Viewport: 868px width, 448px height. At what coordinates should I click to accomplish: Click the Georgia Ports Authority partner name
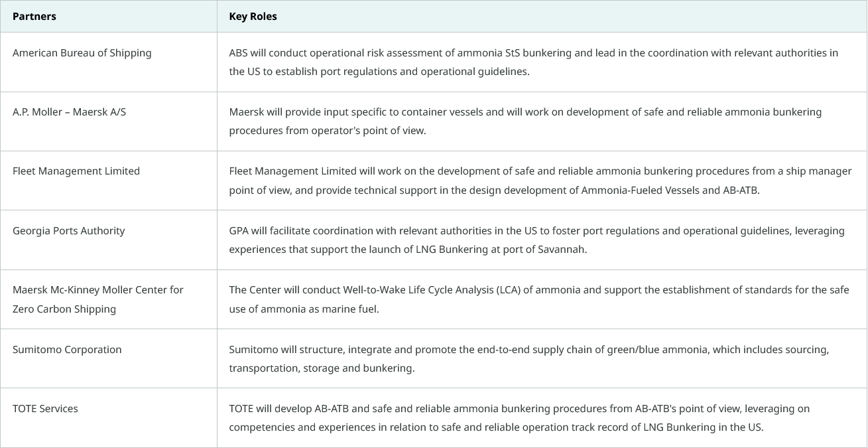point(68,231)
